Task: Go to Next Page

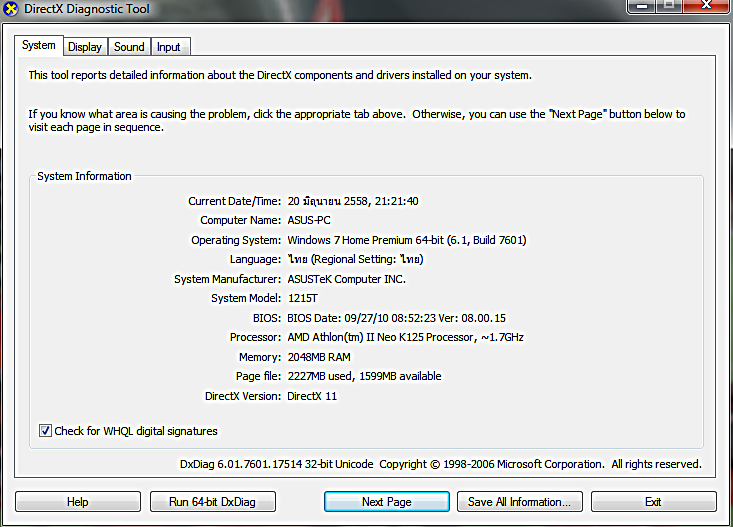Action: (x=387, y=502)
